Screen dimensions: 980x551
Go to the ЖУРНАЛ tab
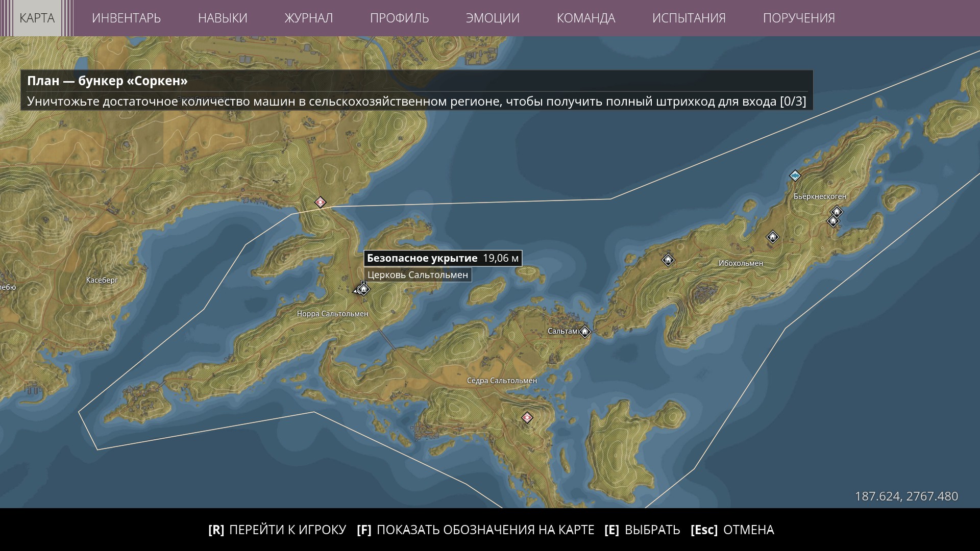[309, 18]
